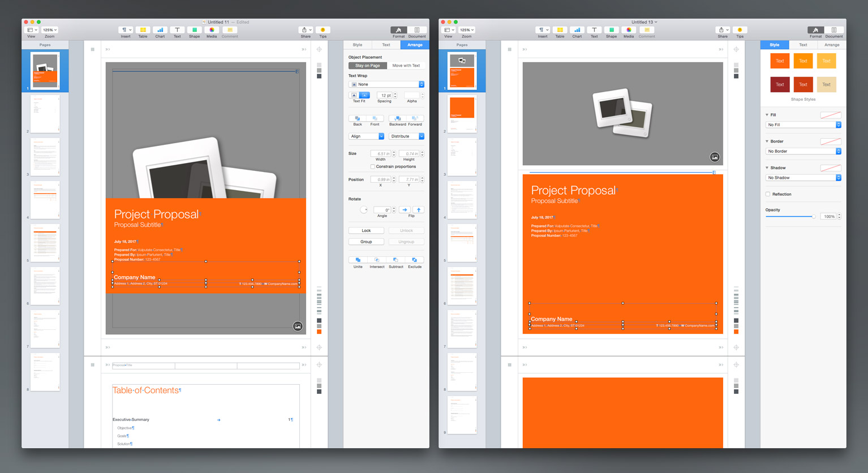Click the Lock button
Image resolution: width=868 pixels, height=473 pixels.
(x=366, y=231)
